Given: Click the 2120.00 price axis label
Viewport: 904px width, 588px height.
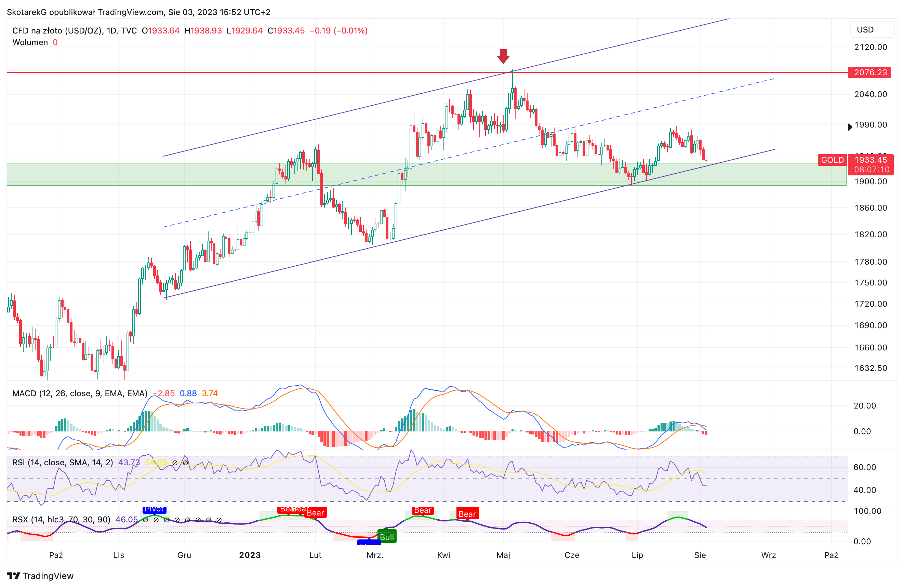Looking at the screenshot, I should tap(870, 47).
